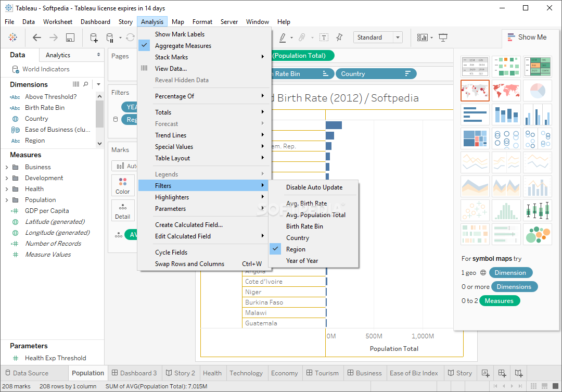Click the Undo back arrow
The height and width of the screenshot is (392, 562).
pyautogui.click(x=36, y=37)
